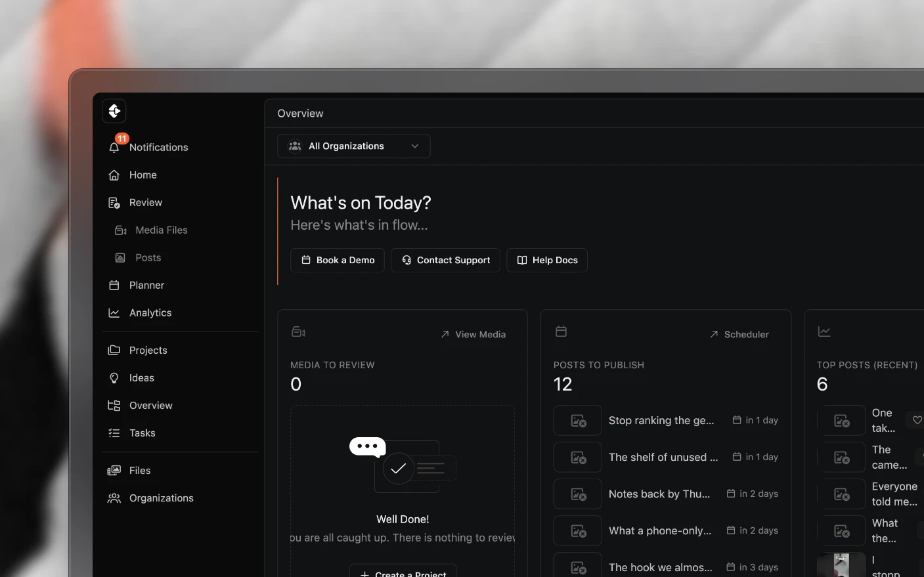Open top post 'Everyone told me...'

tap(894, 494)
